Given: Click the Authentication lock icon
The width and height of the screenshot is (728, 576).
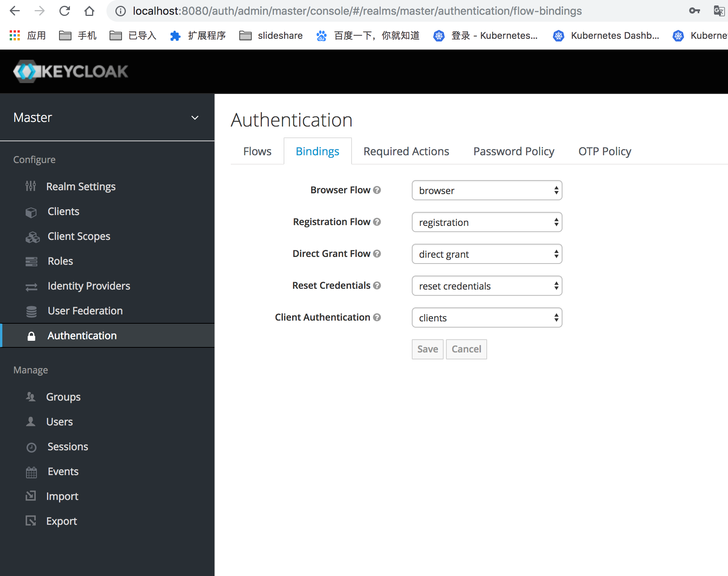Looking at the screenshot, I should (x=31, y=335).
